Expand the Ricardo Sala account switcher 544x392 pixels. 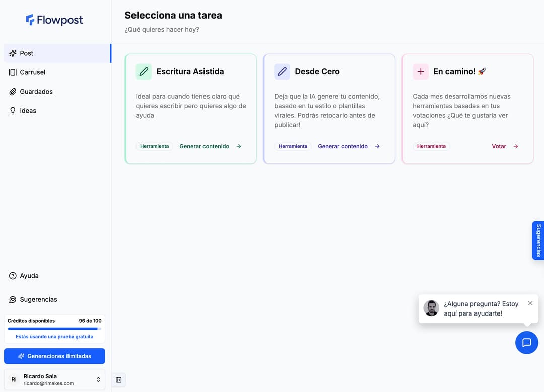(98, 379)
